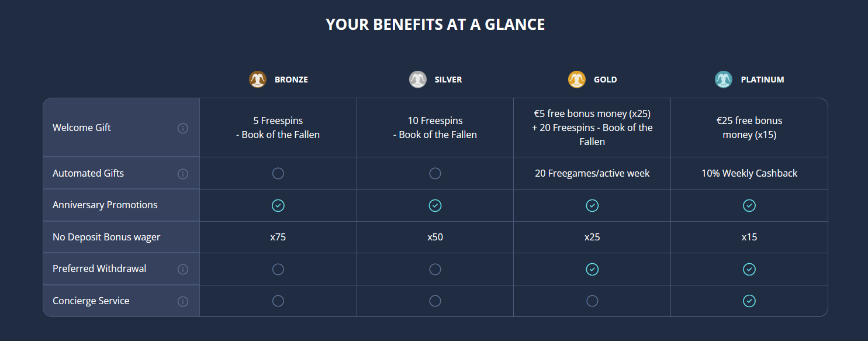Open info icon next to Preferred Withdrawal

click(x=183, y=269)
